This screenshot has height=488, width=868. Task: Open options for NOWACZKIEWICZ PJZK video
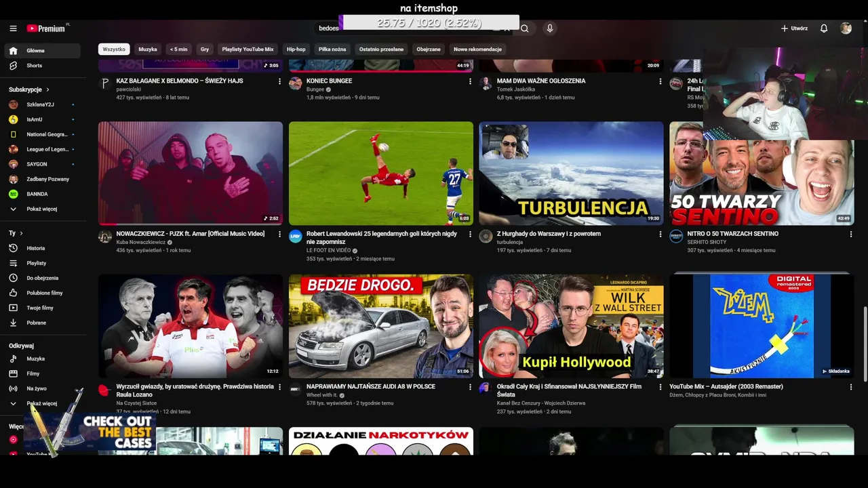point(279,234)
